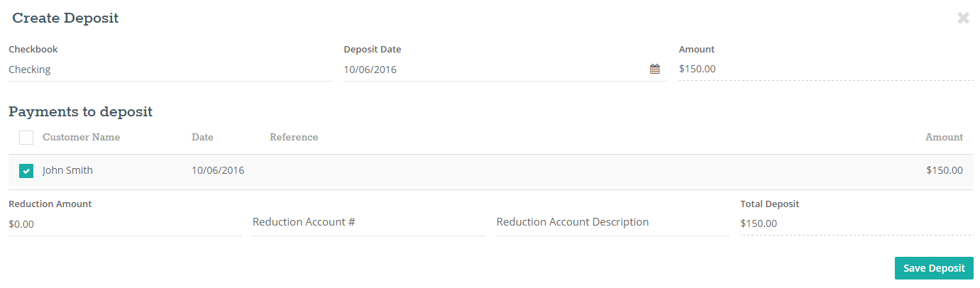Sort by the Reference column header

(294, 137)
